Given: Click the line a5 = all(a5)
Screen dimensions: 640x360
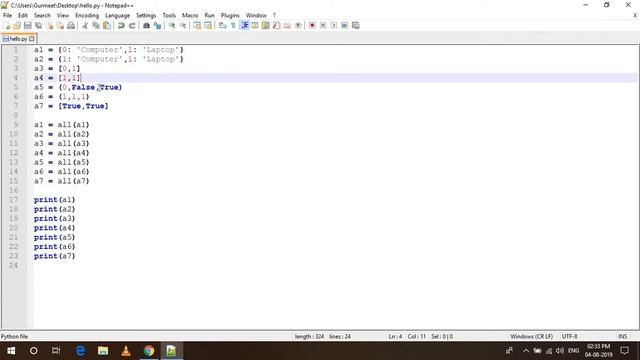Looking at the screenshot, I should pos(61,162).
